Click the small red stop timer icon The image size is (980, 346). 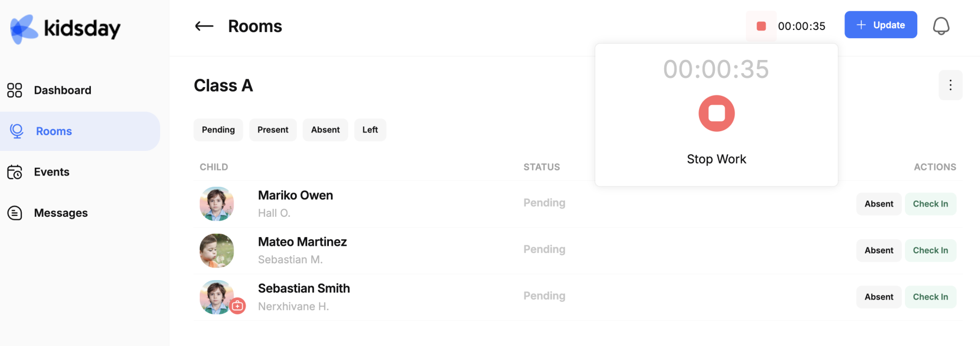click(x=761, y=26)
